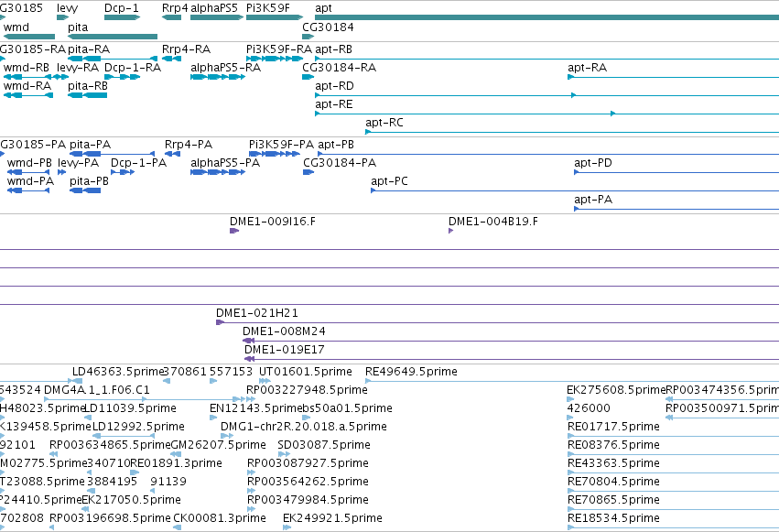
Task: Select EST CK00081.3prime
Action: tap(220, 518)
